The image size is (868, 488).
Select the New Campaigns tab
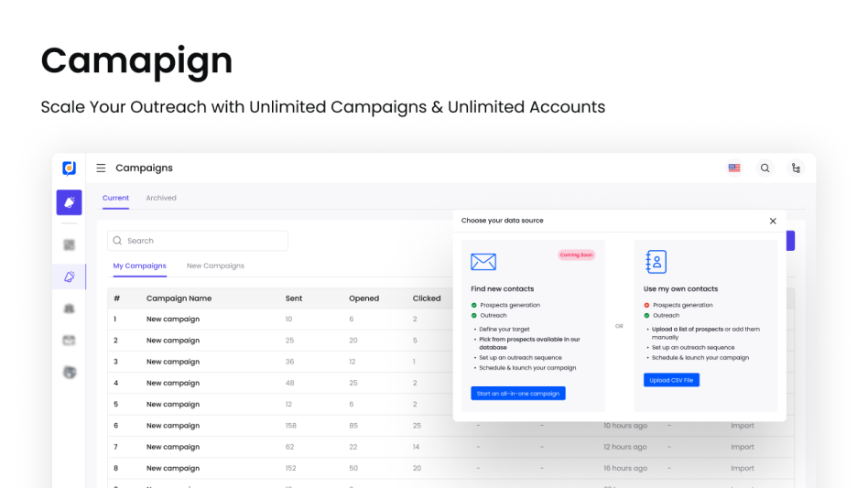(215, 266)
